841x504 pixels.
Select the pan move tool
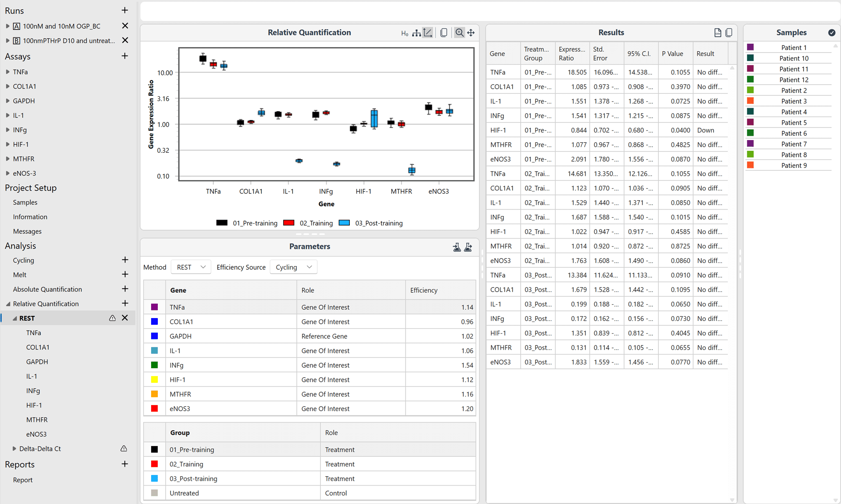coord(471,33)
